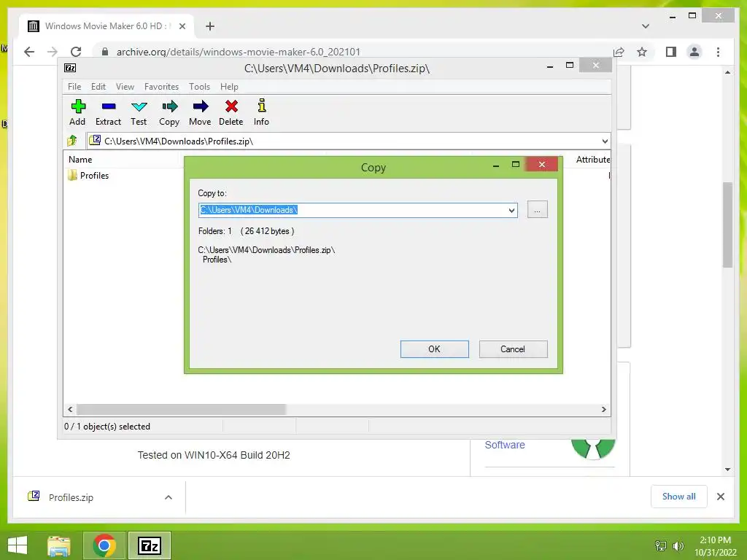Viewport: 747px width, 560px height.
Task: Click page scrollbar down arrow
Action: [x=727, y=470]
